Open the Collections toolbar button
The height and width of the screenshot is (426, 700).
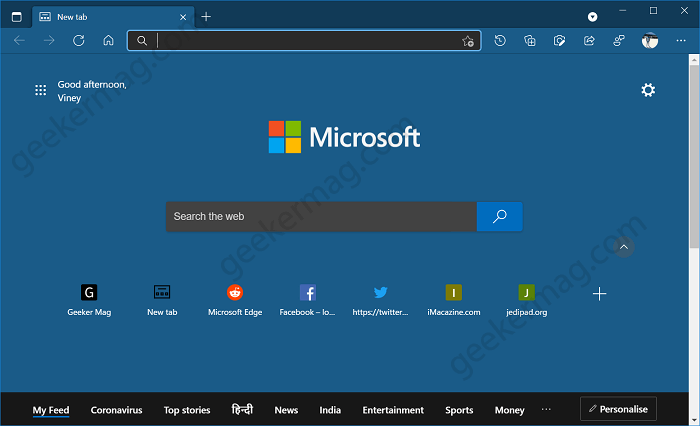pyautogui.click(x=529, y=41)
